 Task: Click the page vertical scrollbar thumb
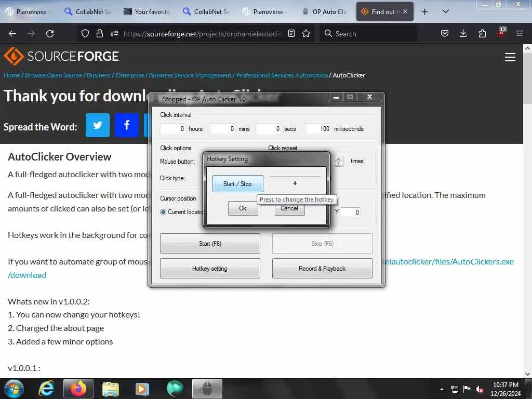pyautogui.click(x=527, y=78)
